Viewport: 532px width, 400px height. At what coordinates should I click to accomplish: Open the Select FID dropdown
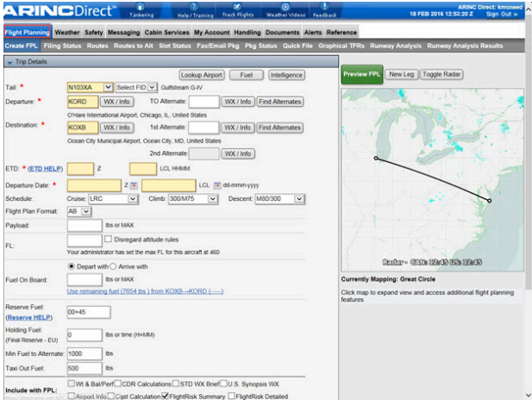pyautogui.click(x=136, y=87)
